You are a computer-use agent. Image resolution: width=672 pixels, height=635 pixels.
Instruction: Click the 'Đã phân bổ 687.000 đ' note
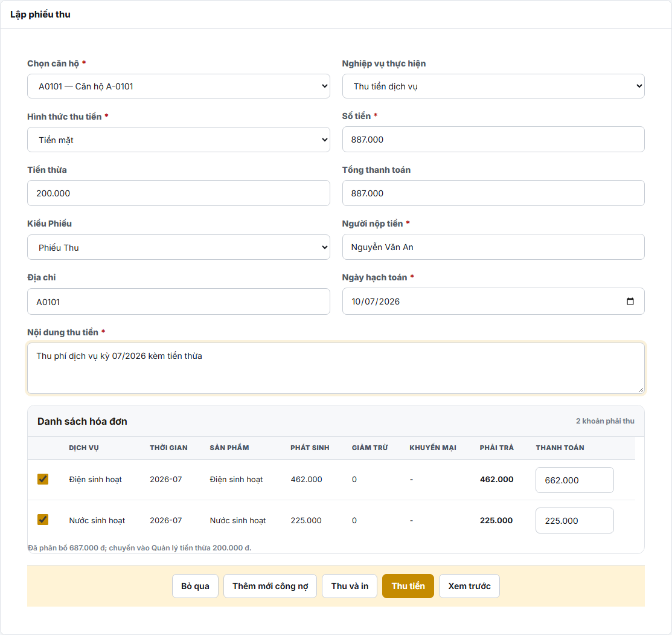click(x=139, y=548)
